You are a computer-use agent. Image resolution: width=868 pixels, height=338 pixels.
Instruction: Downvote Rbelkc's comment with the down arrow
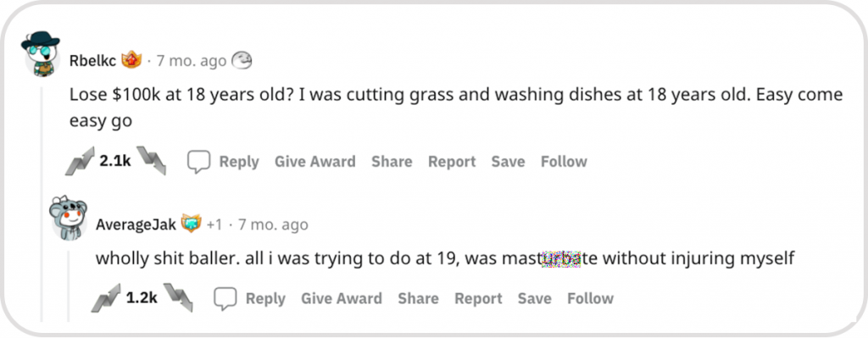click(152, 160)
